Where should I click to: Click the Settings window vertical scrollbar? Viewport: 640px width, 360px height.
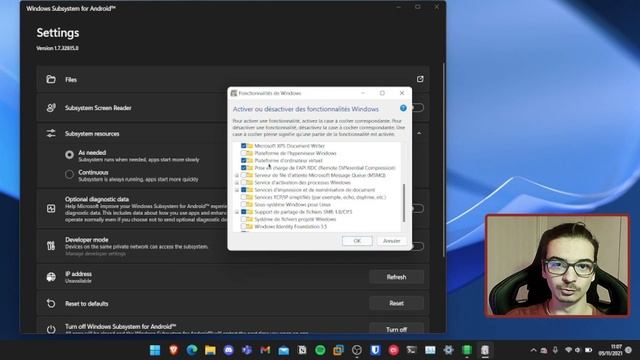(x=444, y=159)
